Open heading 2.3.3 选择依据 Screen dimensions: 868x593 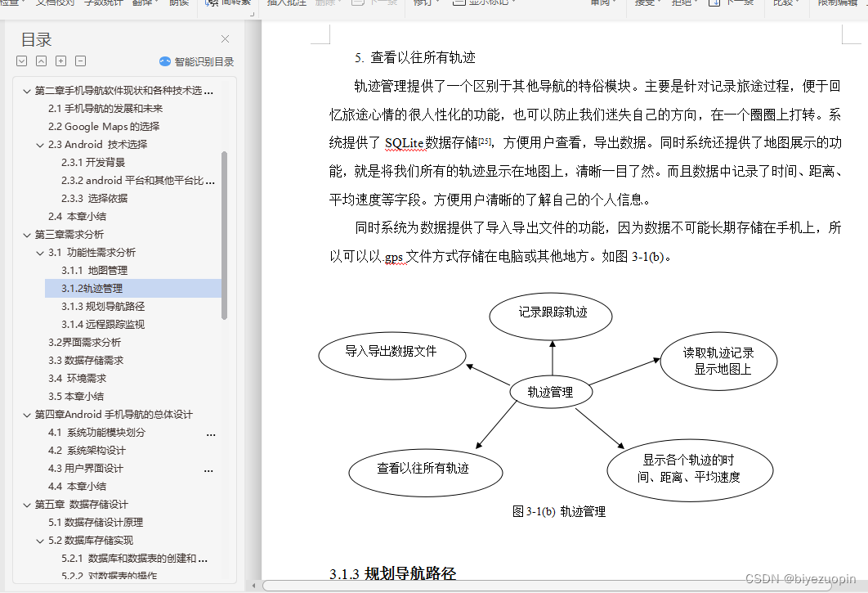(x=94, y=199)
